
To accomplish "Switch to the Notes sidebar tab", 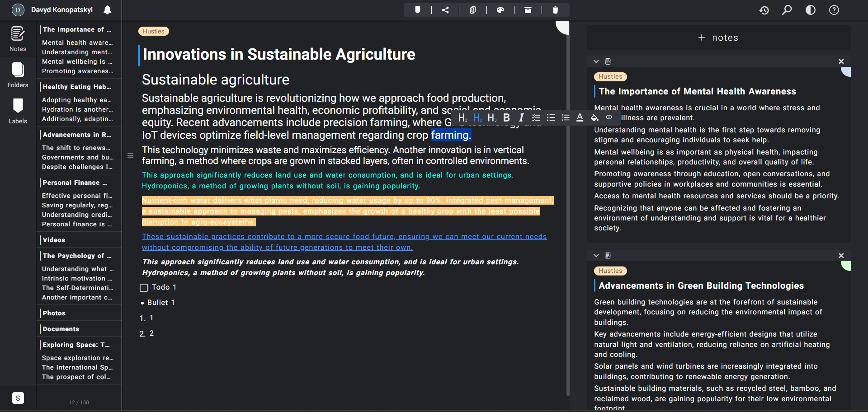I will [18, 39].
